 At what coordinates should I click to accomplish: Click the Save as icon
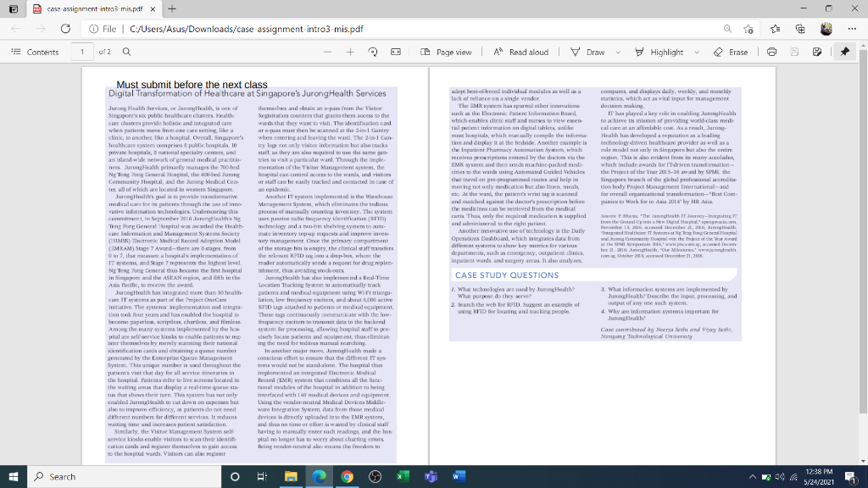[x=817, y=52]
